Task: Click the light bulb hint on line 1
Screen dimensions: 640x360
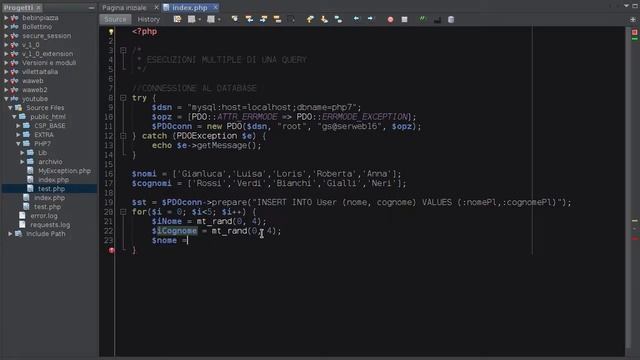Action: (x=111, y=32)
